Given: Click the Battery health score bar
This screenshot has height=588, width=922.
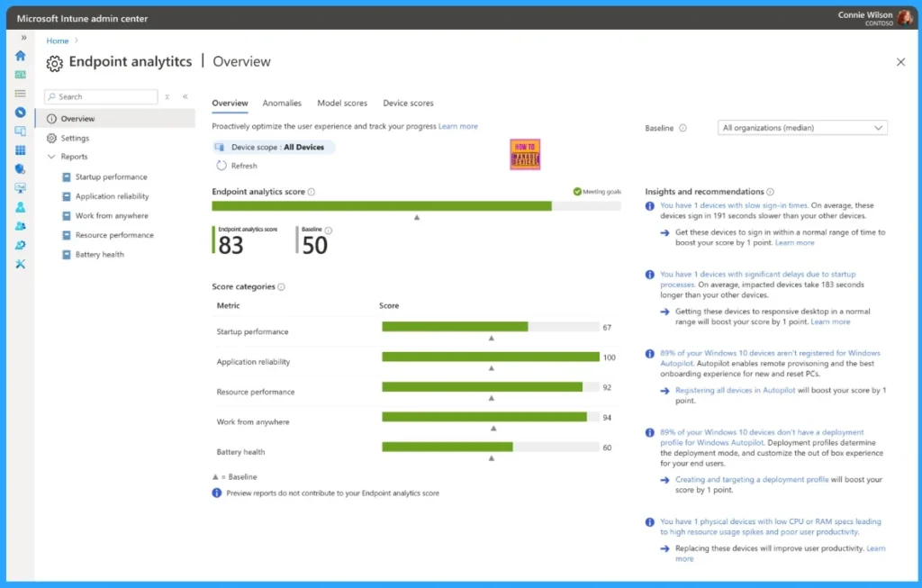Looking at the screenshot, I should pyautogui.click(x=447, y=446).
